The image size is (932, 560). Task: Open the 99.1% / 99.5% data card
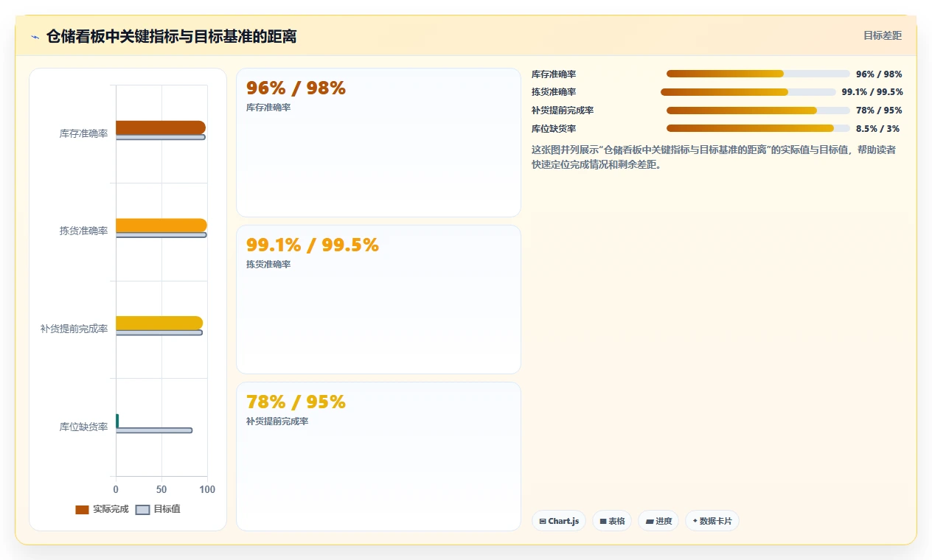pos(378,300)
